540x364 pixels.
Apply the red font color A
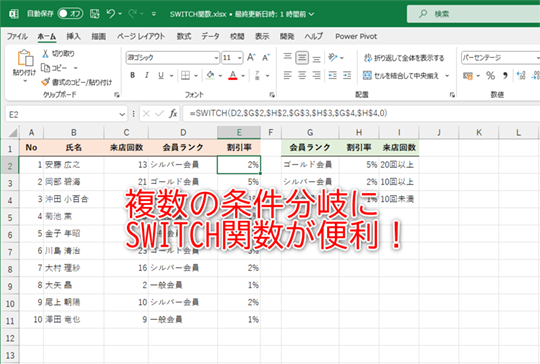pyautogui.click(x=233, y=75)
